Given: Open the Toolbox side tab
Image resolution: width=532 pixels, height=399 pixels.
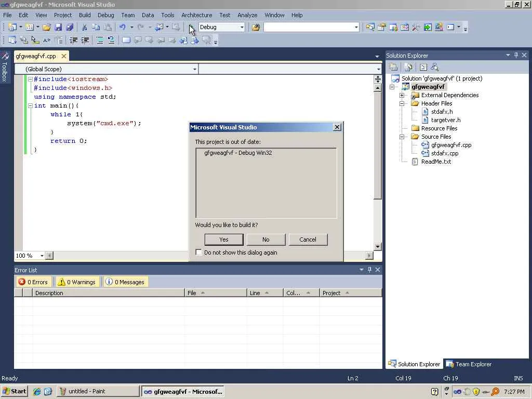Looking at the screenshot, I should coord(5,66).
